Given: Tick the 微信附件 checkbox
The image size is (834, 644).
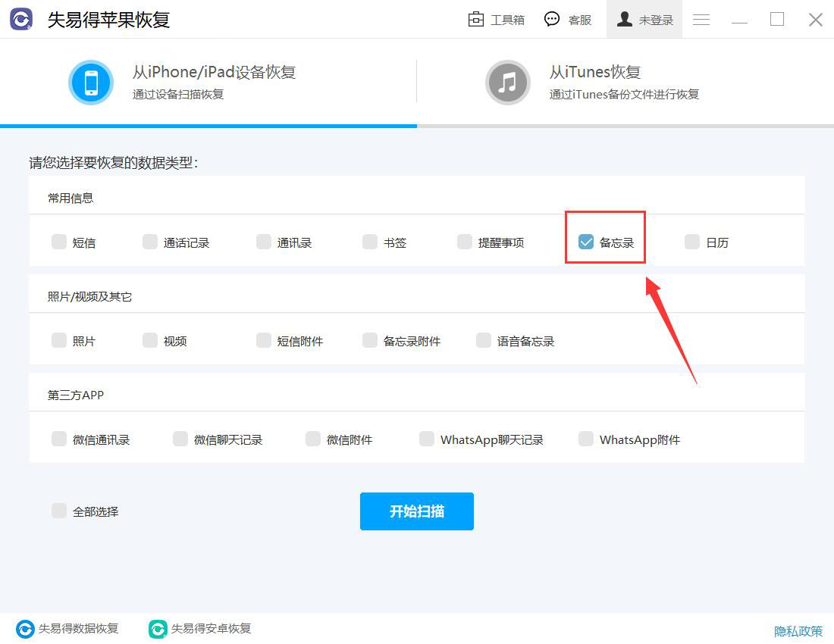Looking at the screenshot, I should (x=312, y=439).
